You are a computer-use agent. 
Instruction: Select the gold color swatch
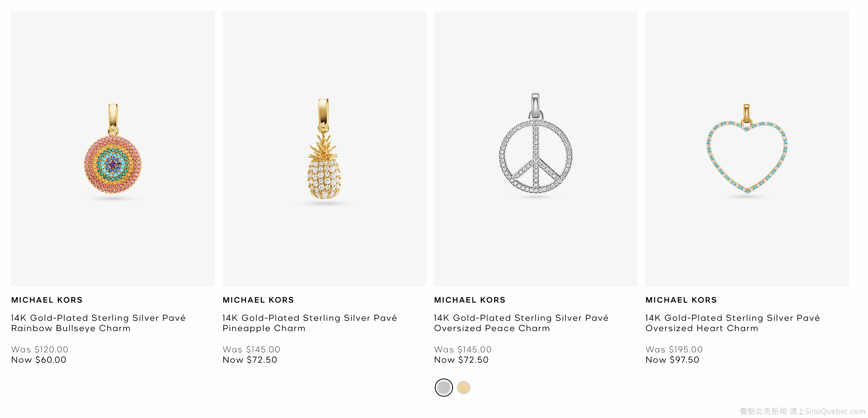coord(464,388)
